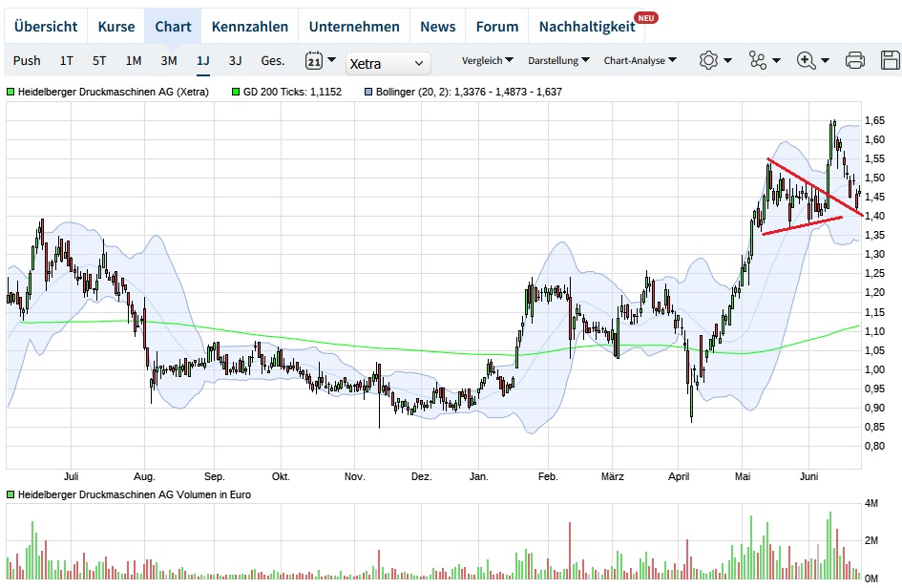The height and width of the screenshot is (588, 902).
Task: Open the Xetra exchange dropdown
Action: (388, 63)
